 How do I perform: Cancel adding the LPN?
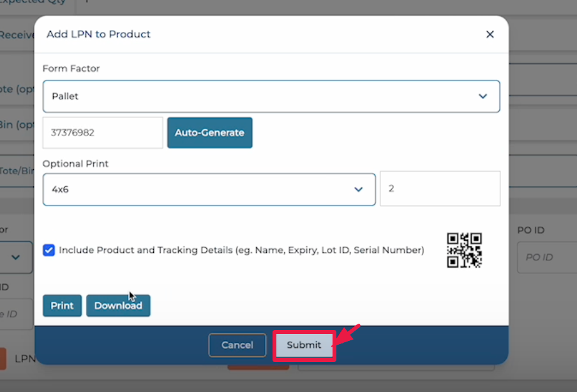(237, 345)
